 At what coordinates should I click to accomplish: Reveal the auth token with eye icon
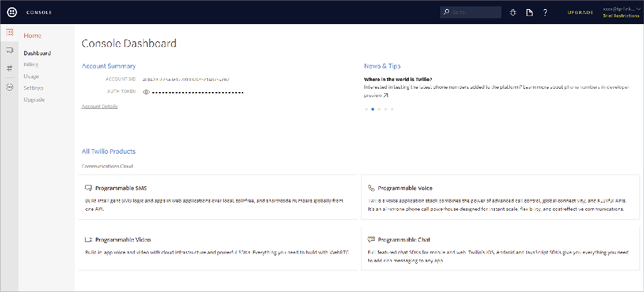pyautogui.click(x=146, y=92)
